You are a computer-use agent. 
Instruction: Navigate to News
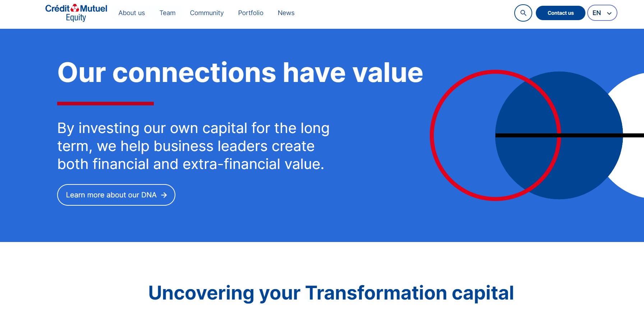[286, 13]
